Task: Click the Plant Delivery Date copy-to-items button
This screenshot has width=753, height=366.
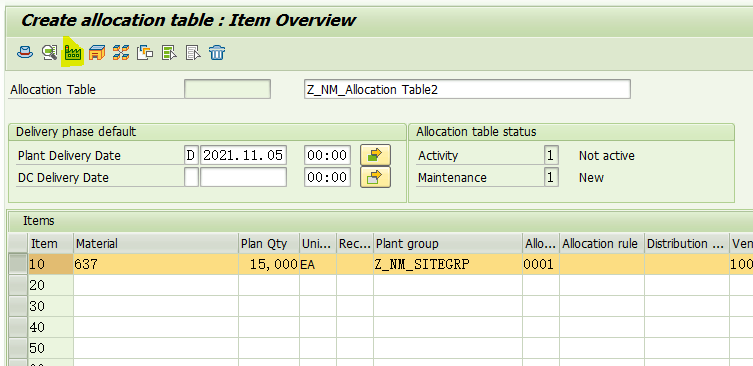Action: tap(375, 155)
